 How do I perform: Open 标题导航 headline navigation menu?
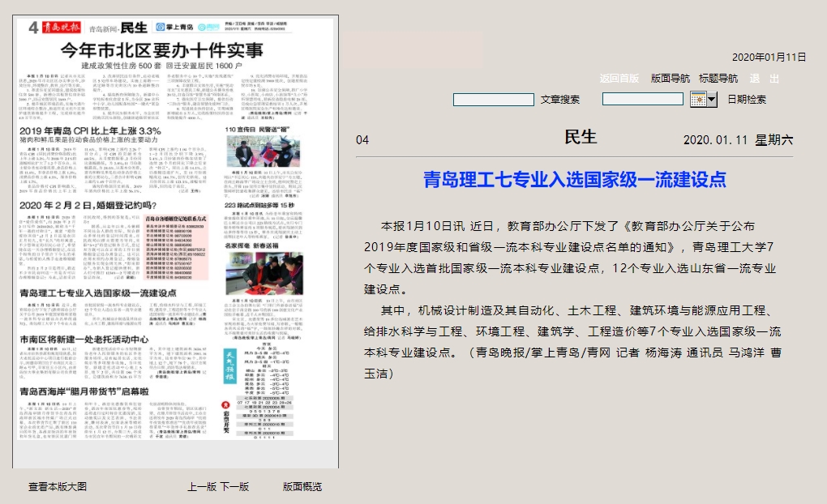718,79
